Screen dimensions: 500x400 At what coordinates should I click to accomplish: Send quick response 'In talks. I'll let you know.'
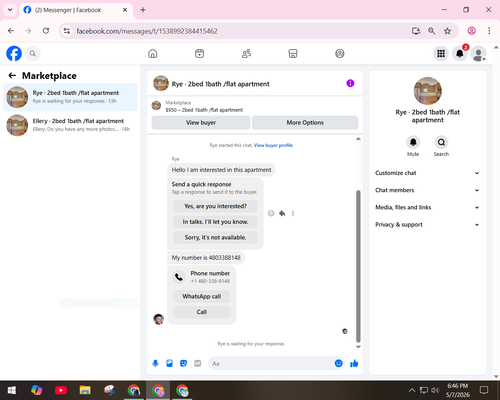pos(215,222)
